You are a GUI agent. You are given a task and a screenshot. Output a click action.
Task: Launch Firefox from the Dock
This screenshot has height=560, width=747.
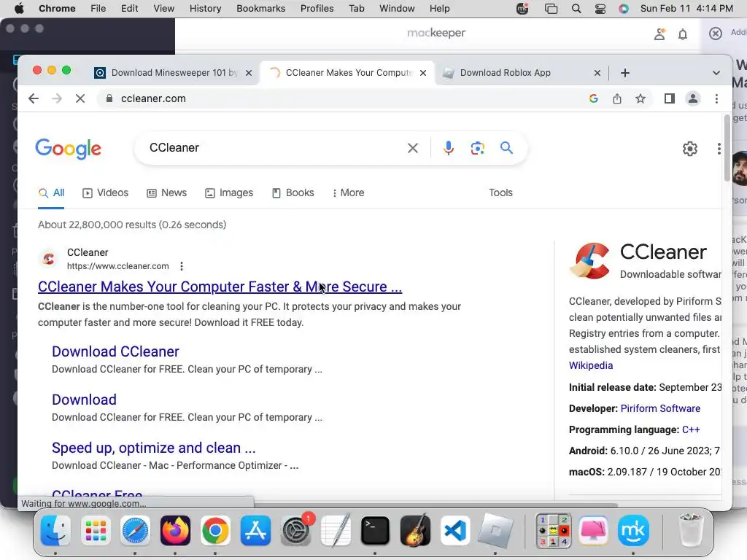(175, 531)
